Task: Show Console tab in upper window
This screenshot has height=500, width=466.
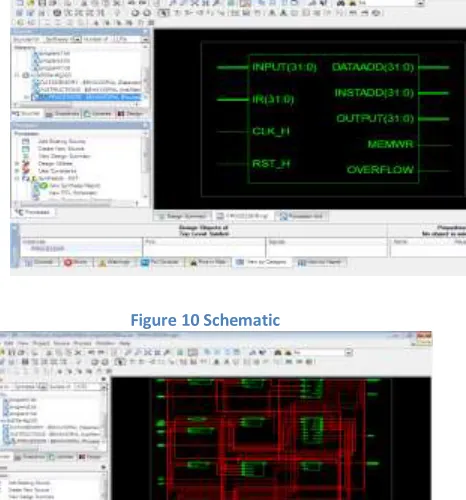Action: click(x=40, y=262)
